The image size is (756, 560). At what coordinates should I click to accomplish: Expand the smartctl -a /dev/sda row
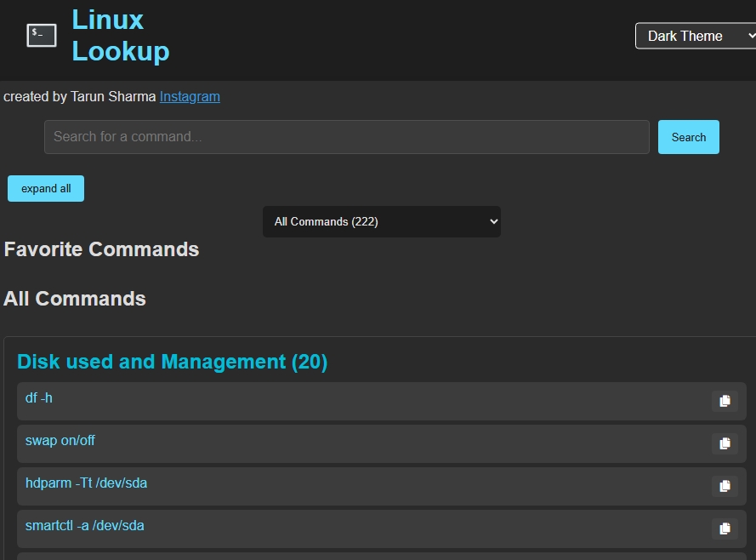381,529
